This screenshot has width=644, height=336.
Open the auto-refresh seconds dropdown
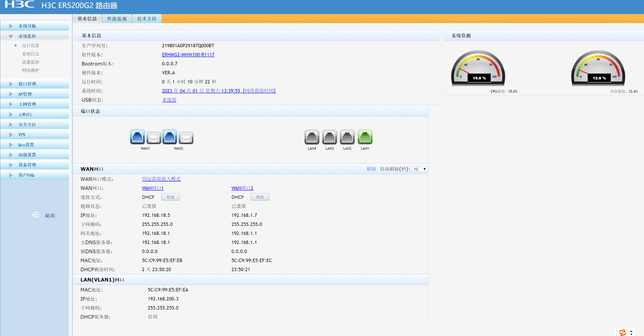(420, 169)
